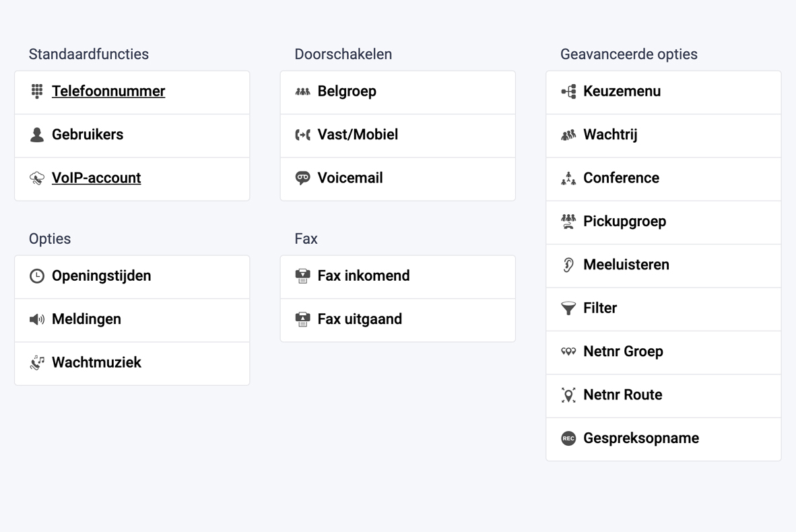Click the route marker icon for Netnr Route
Image resolution: width=796 pixels, height=532 pixels.
click(x=568, y=395)
